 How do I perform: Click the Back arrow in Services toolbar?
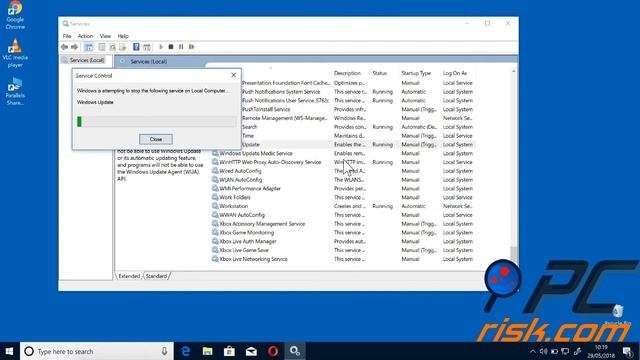pos(64,47)
